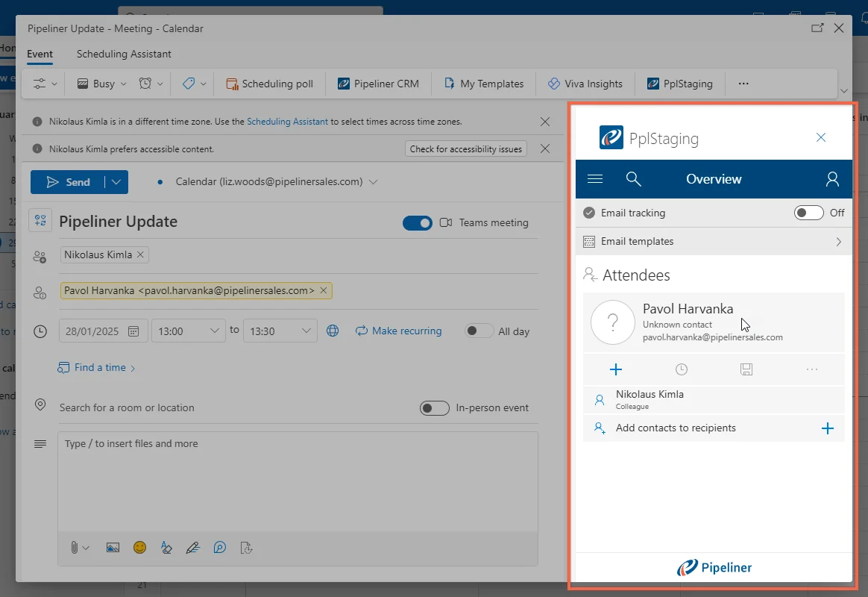The height and width of the screenshot is (597, 868).
Task: Click the attach file paperclip icon
Action: click(74, 548)
